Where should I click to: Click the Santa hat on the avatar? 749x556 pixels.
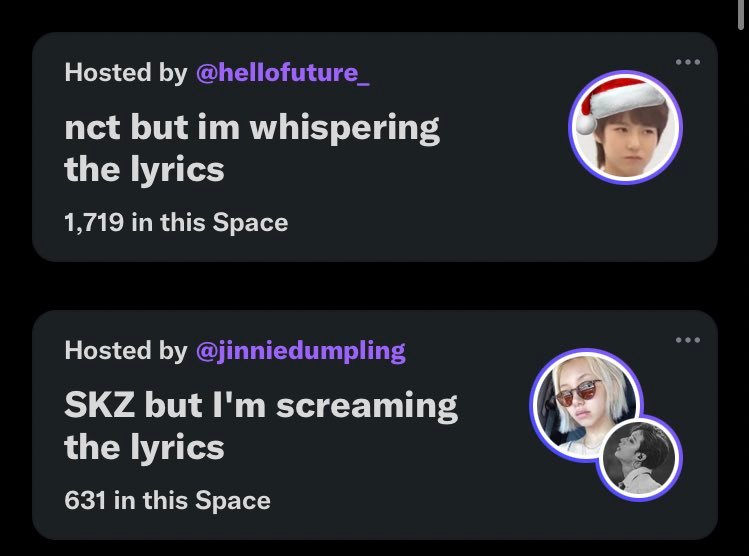[x=625, y=97]
